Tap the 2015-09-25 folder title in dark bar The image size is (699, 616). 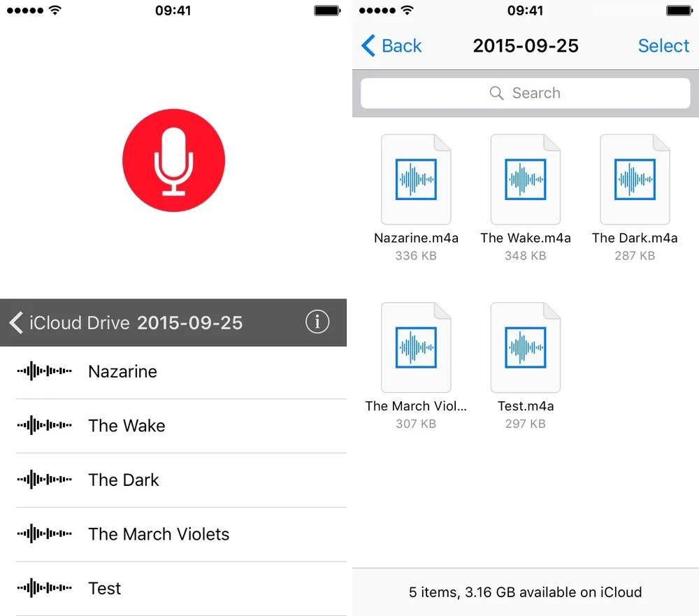click(190, 323)
